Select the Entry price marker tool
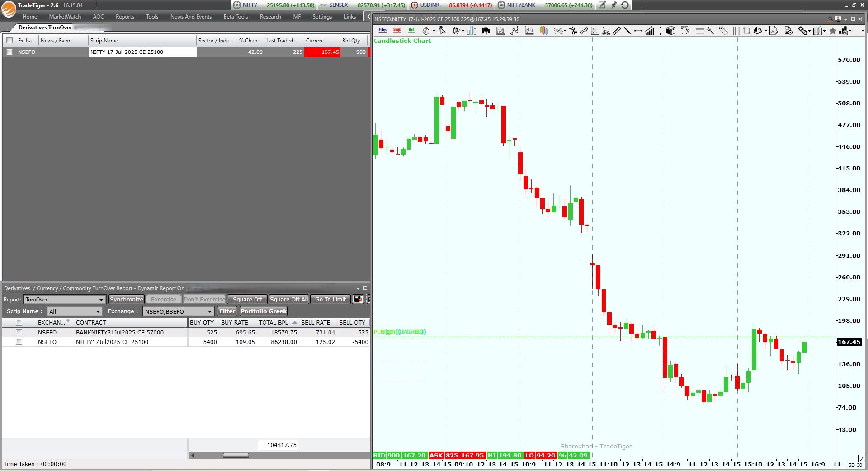Viewport: 868px width, 471px height. pyautogui.click(x=383, y=30)
